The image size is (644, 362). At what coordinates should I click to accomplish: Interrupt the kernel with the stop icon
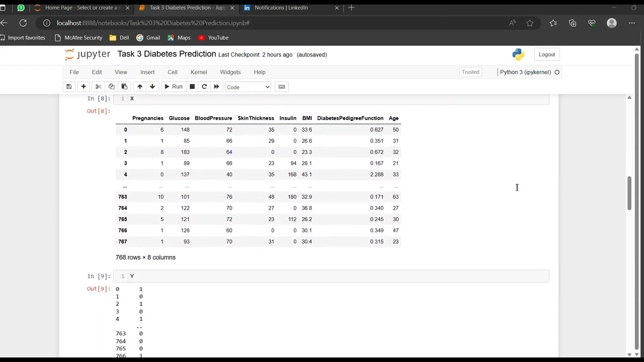[x=192, y=87]
